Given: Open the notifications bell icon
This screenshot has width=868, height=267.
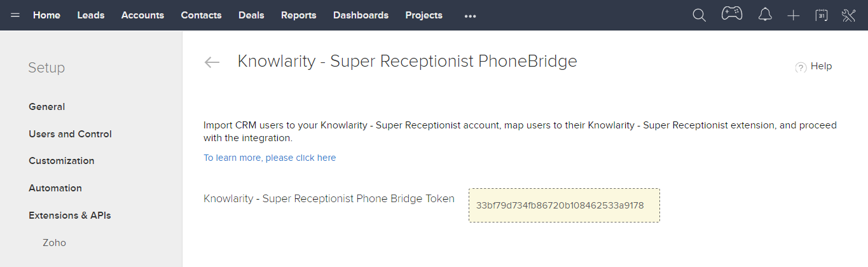Looking at the screenshot, I should coord(765,15).
